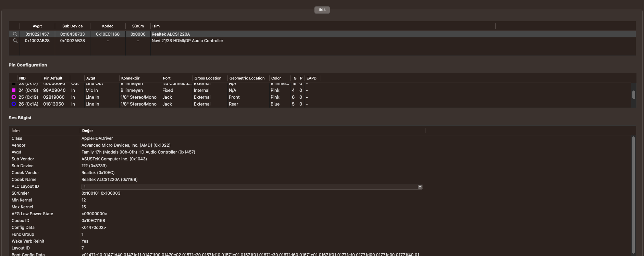Click magnifier icon beside Realtek ALCS1220A row

[15, 34]
